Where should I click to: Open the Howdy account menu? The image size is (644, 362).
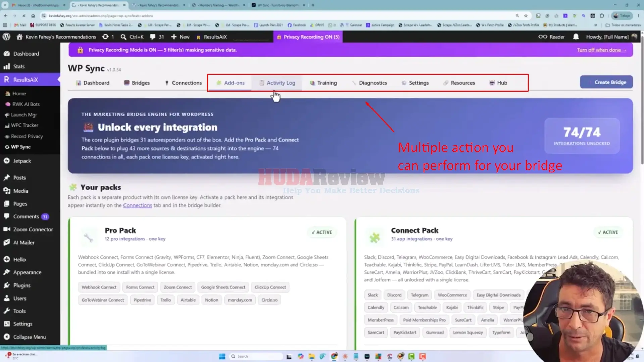[611, 37]
